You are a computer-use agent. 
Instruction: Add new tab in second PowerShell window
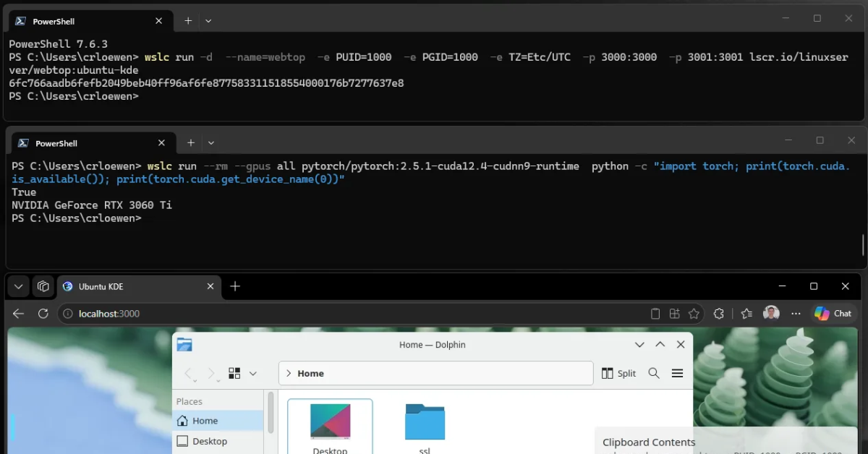(x=191, y=143)
